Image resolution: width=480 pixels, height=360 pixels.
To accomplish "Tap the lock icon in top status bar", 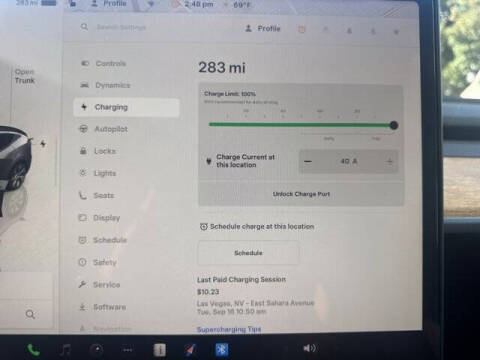I will click(x=73, y=4).
